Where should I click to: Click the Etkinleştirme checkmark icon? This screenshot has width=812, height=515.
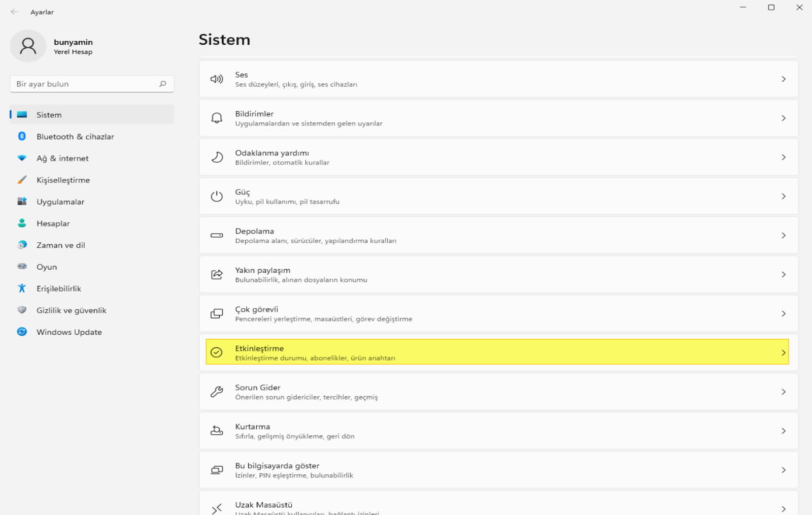coord(217,352)
